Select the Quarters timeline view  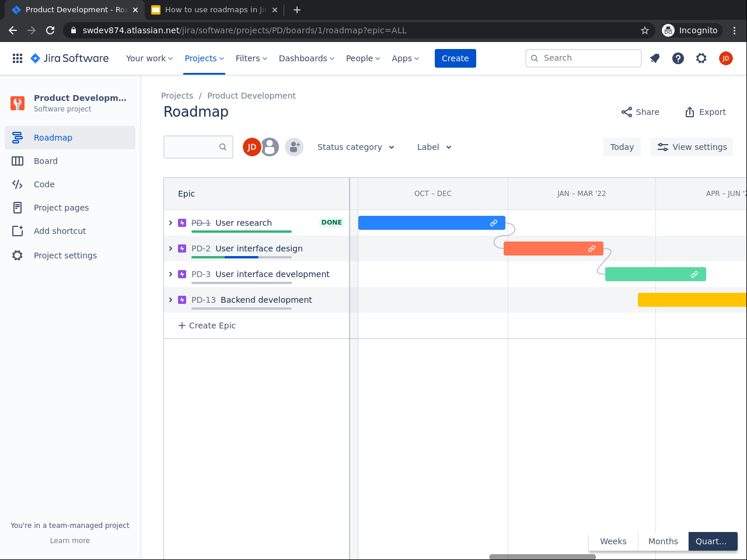712,541
